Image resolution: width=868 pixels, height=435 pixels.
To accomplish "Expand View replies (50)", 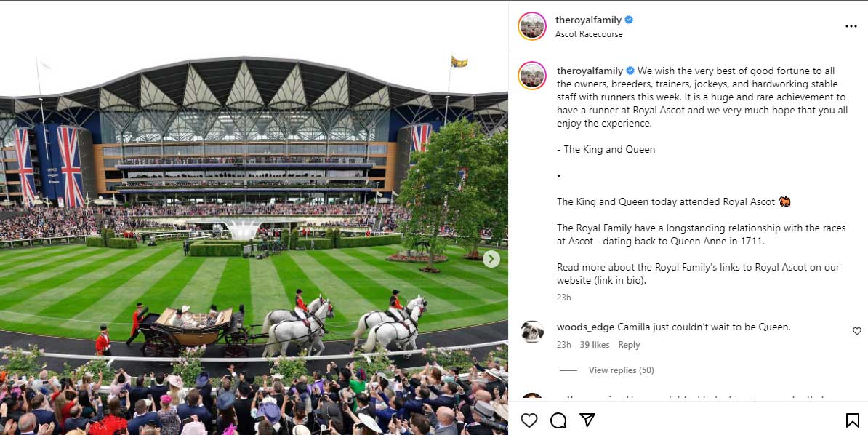I will (621, 370).
